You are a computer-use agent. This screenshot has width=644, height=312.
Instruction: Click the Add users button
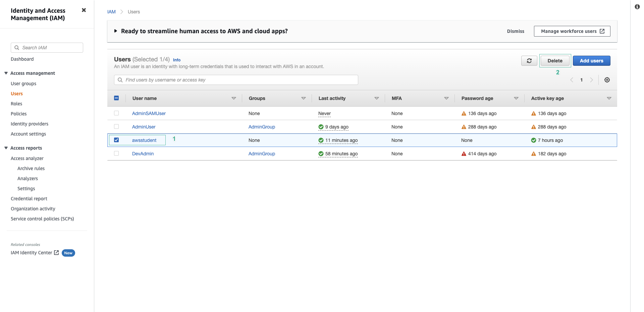(x=592, y=61)
